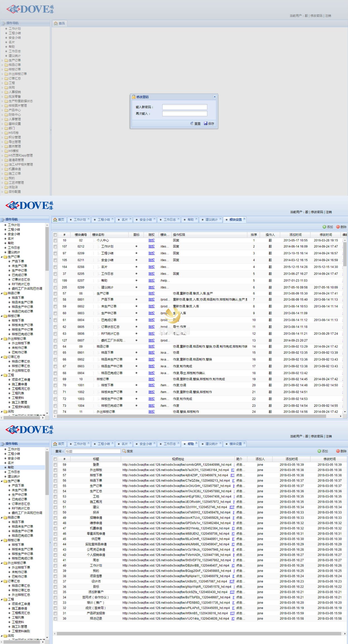
Task: Click the 体验店 folder icon
Action: [x=6, y=187]
